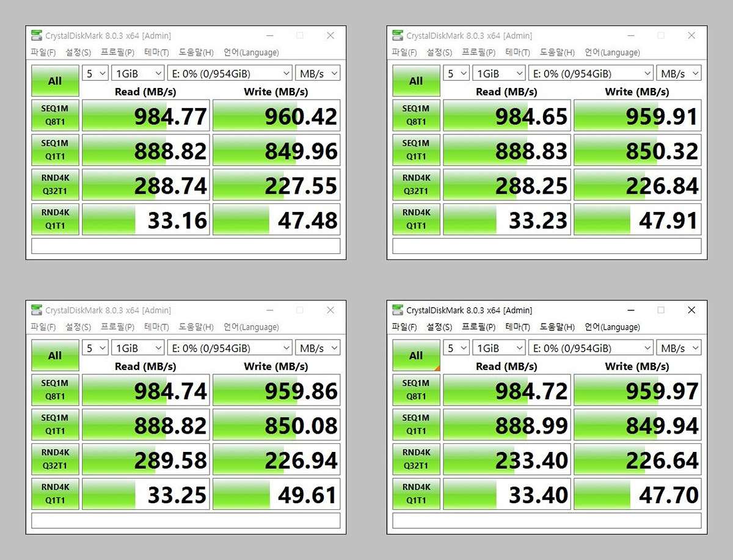
Task: Run RND4K Q1T1 test in top-left window
Action: (55, 219)
